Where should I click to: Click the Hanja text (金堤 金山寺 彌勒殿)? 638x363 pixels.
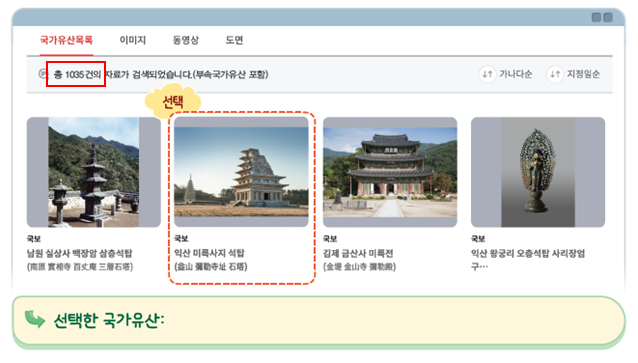coord(359,267)
